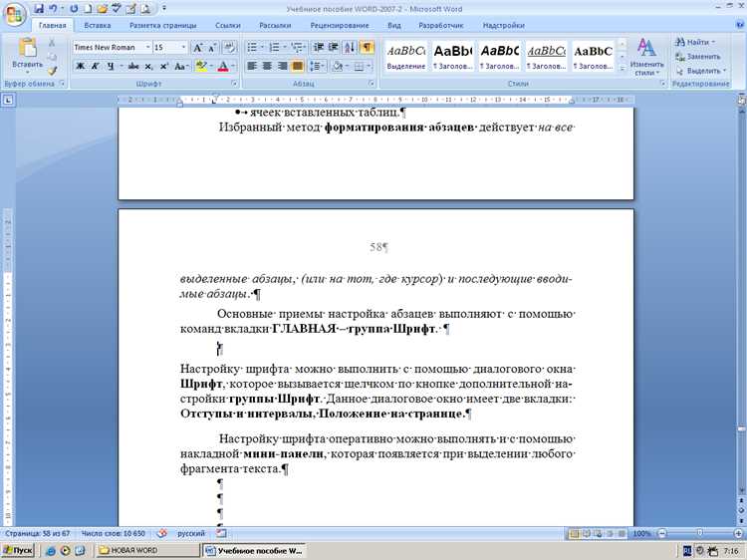The height and width of the screenshot is (560, 747).
Task: Toggle Bold formatting button Ж
Action: point(81,66)
